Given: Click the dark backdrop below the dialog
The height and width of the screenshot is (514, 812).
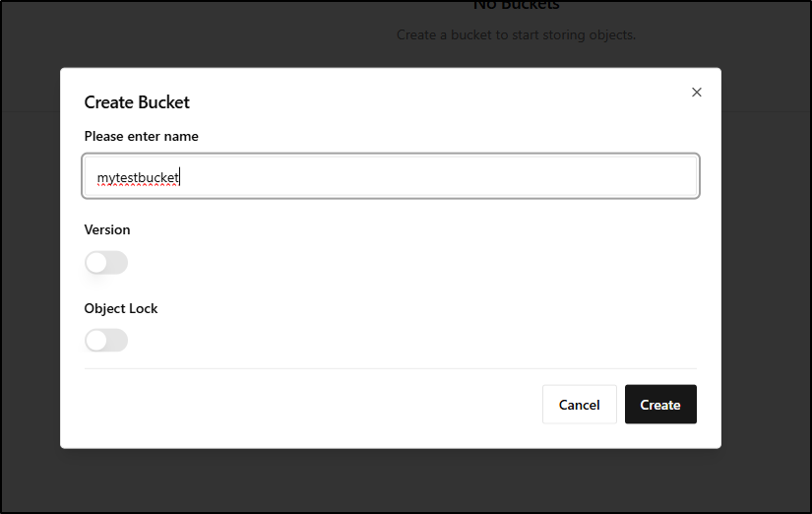Looking at the screenshot, I should coord(394,481).
